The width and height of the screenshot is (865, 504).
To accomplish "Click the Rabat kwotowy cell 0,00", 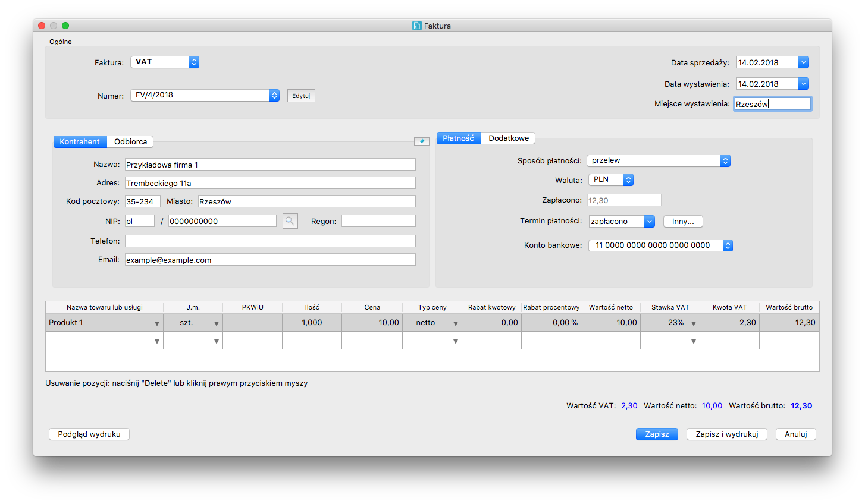I will click(x=492, y=322).
